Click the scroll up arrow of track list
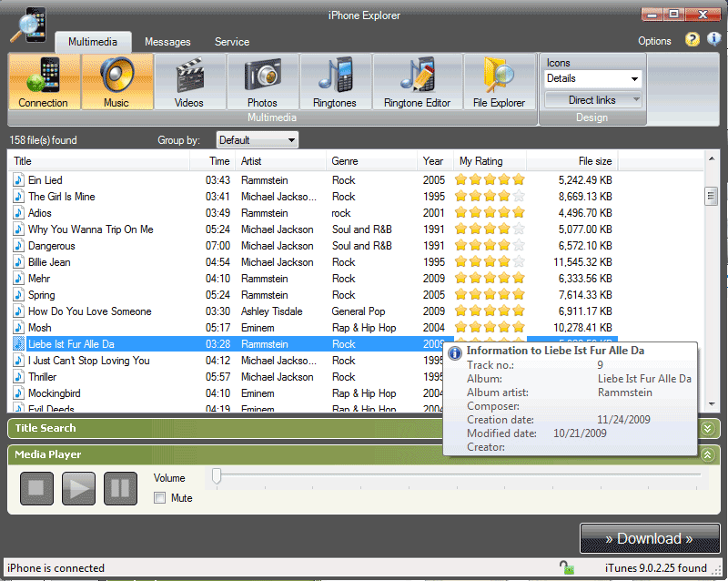Image resolution: width=728 pixels, height=581 pixels. tap(712, 159)
